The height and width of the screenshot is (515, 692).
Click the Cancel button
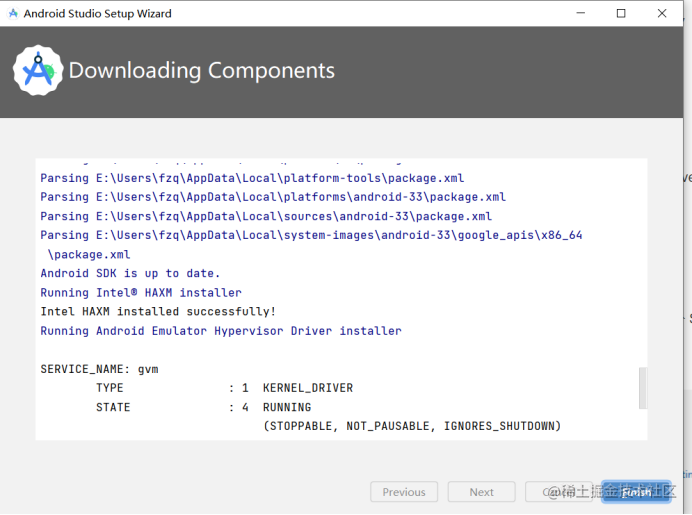point(559,492)
